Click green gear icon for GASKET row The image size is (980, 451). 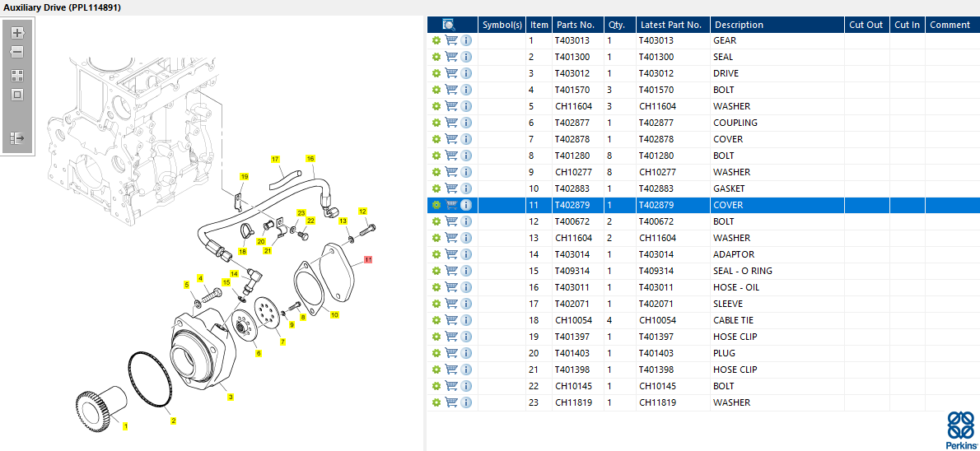pyautogui.click(x=436, y=188)
